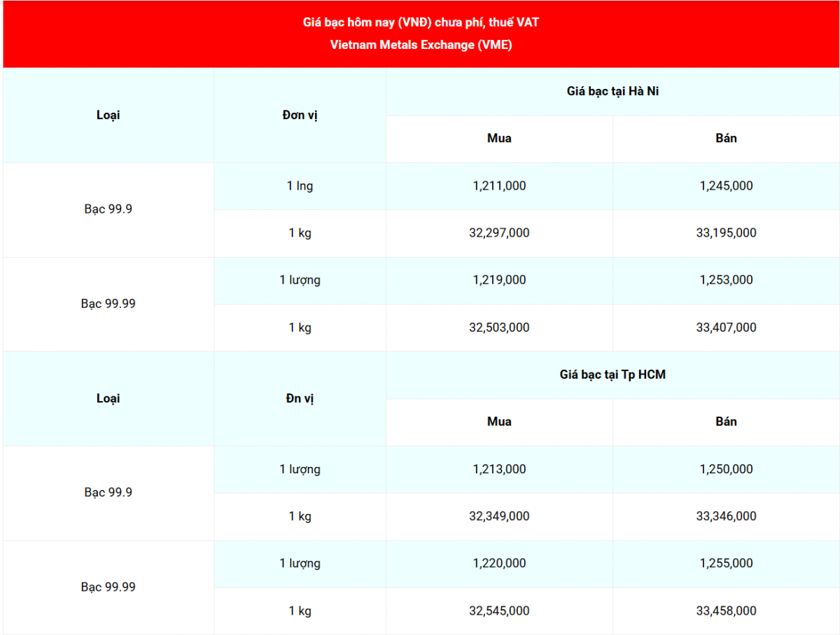Select the 1,255,000 sell price cell
840x635 pixels.
(x=726, y=563)
